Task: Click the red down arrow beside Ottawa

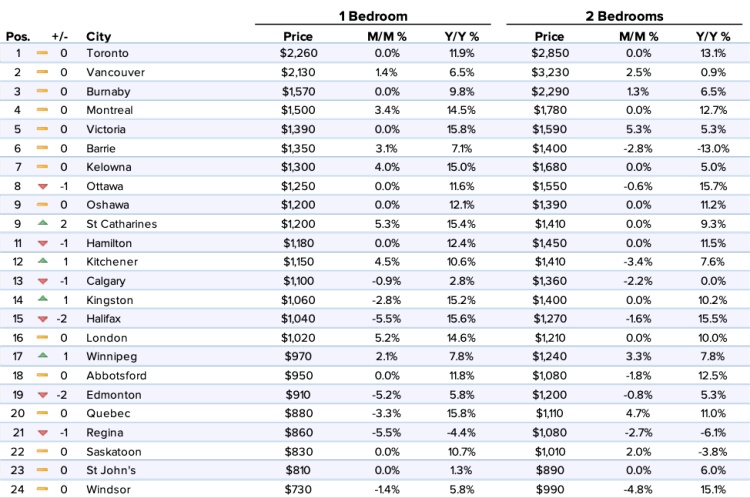Action: (43, 187)
